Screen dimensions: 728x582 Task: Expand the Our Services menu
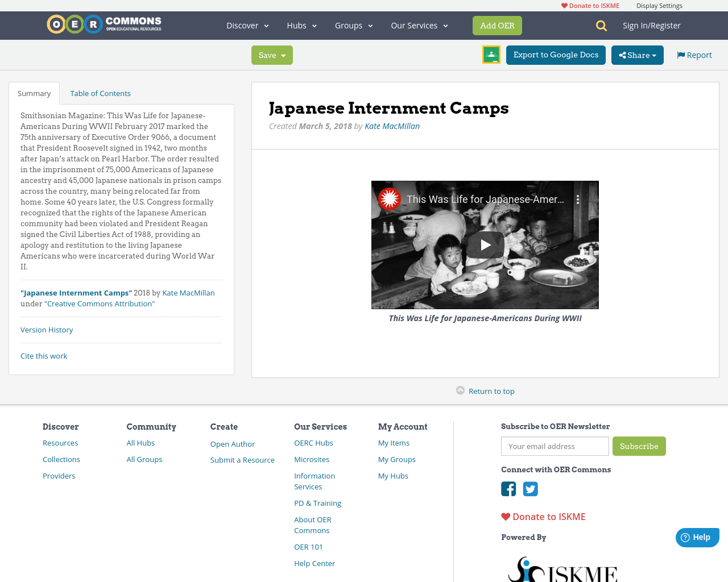(x=419, y=25)
